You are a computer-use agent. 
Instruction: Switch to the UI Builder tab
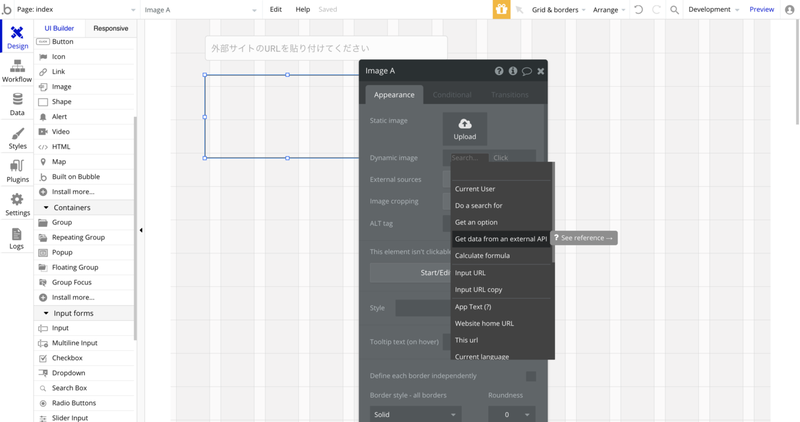[59, 29]
